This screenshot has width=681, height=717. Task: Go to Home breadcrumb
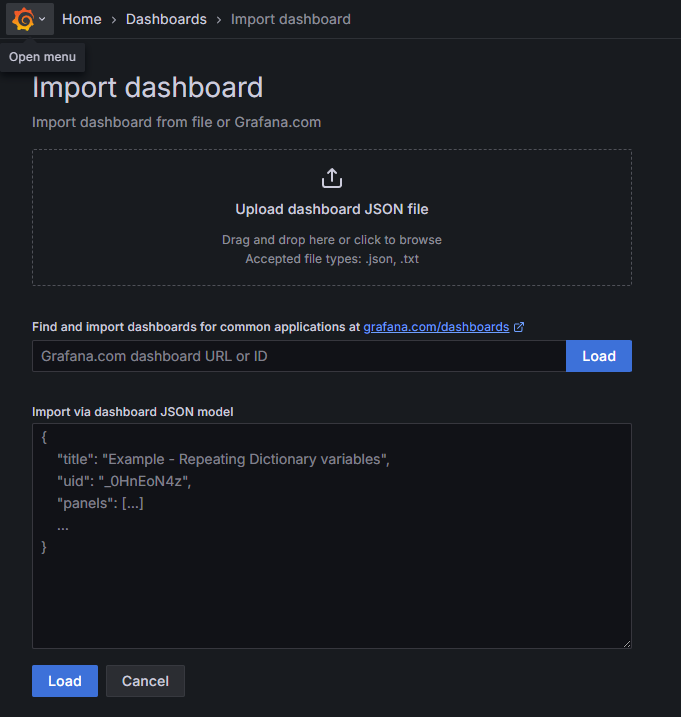tap(81, 19)
